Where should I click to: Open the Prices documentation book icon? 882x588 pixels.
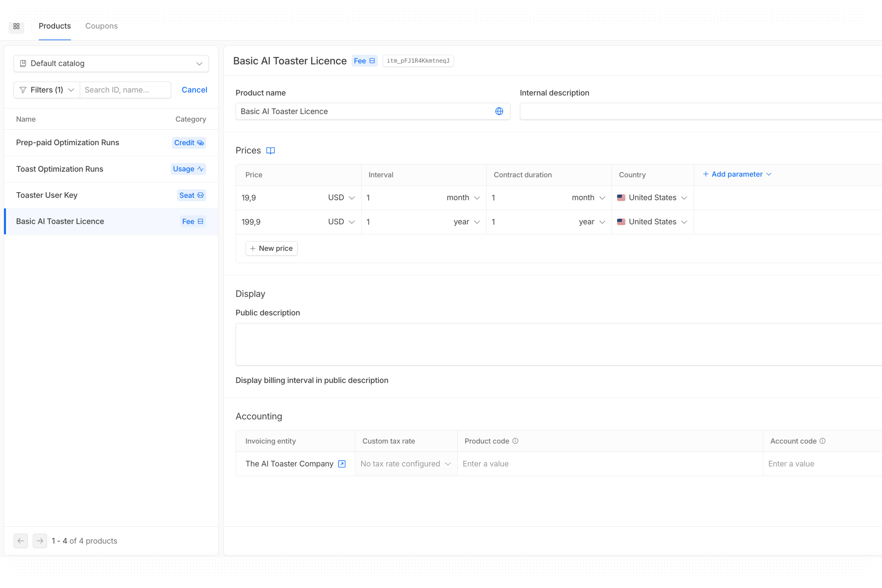[x=270, y=151]
